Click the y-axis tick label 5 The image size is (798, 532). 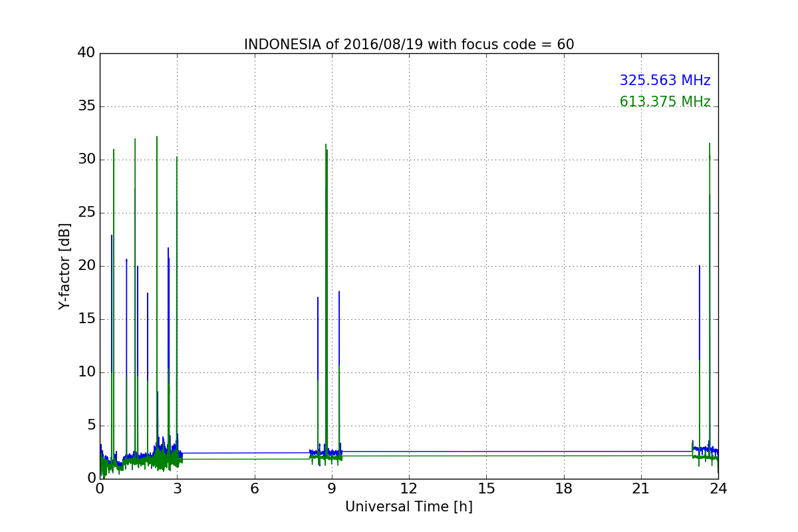tap(91, 426)
